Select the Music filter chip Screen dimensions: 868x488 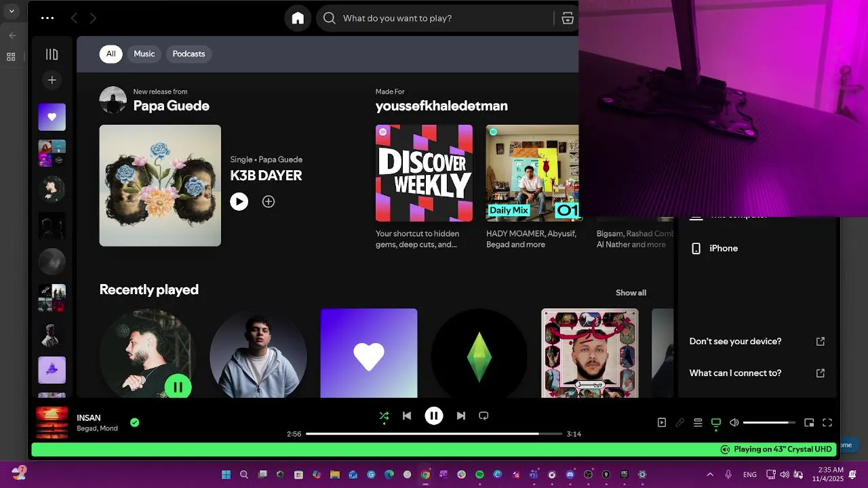click(x=144, y=54)
